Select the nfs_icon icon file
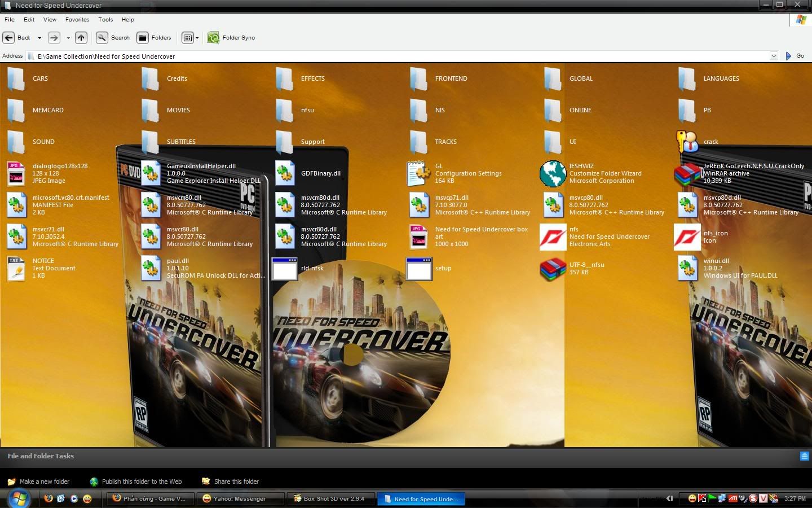This screenshot has height=508, width=812. click(x=701, y=237)
